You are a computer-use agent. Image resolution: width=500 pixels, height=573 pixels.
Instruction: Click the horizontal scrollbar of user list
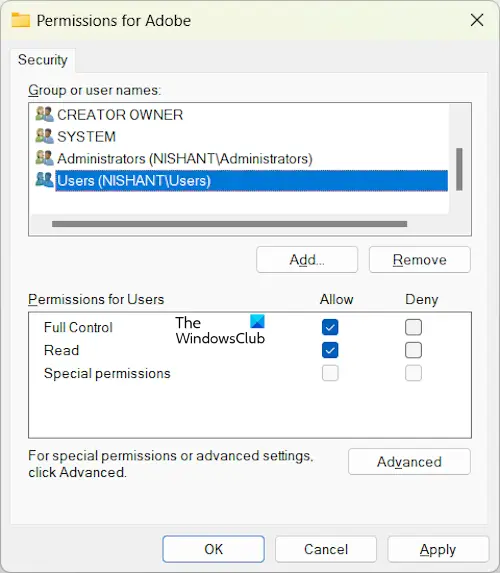[x=230, y=224]
